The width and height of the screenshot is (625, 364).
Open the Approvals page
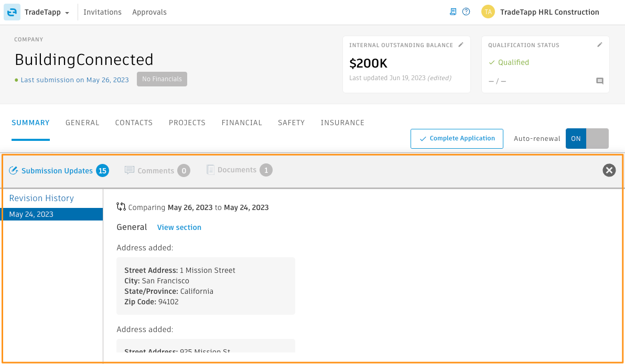pyautogui.click(x=149, y=13)
